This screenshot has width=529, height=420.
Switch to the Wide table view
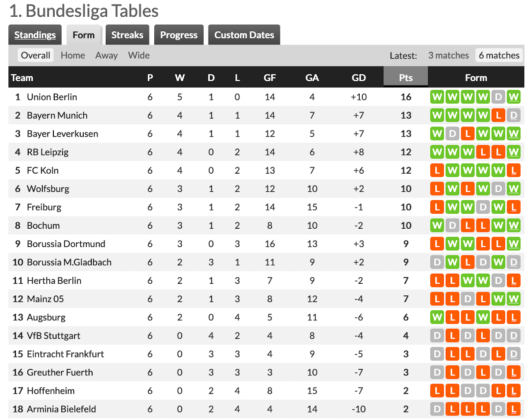coord(139,55)
